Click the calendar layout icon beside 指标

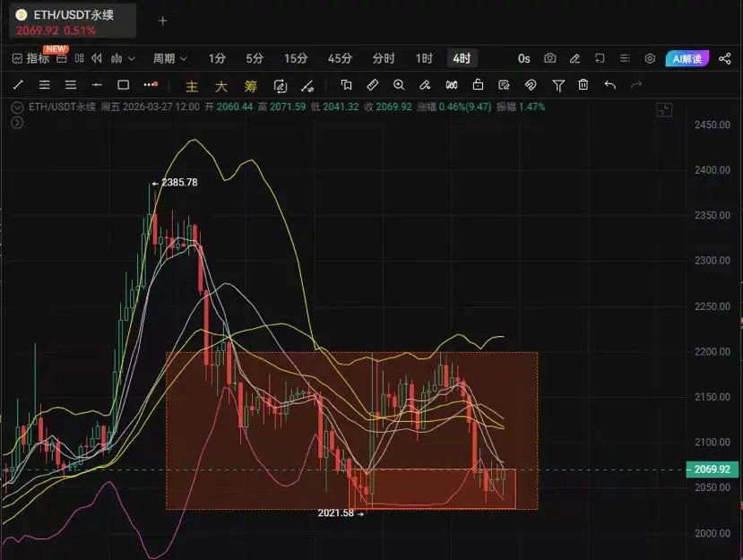(x=62, y=58)
